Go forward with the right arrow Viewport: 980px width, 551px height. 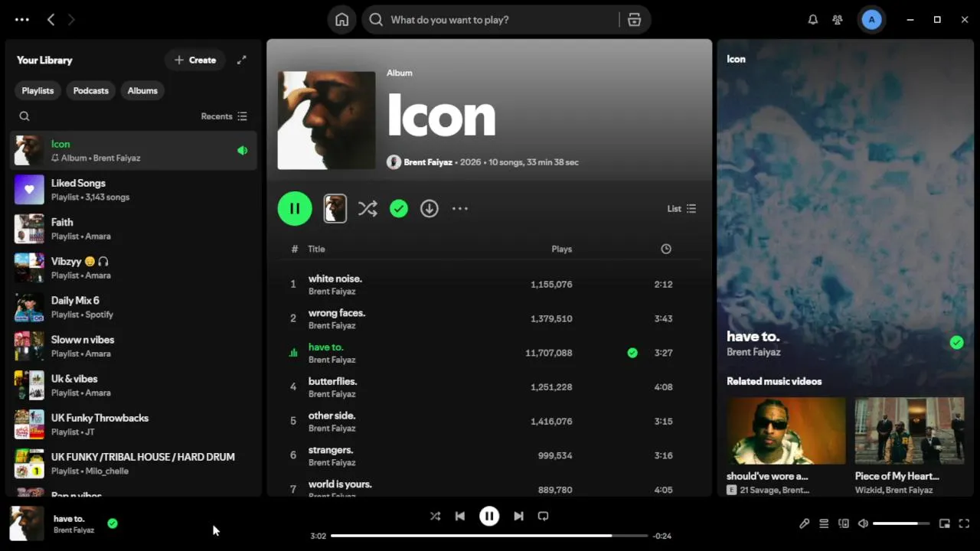pyautogui.click(x=71, y=20)
